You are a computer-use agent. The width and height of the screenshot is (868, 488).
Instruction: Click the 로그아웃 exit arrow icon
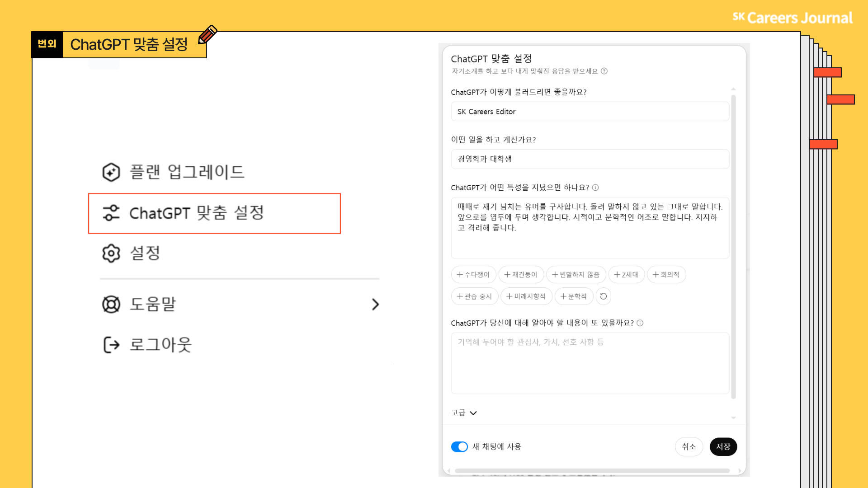pyautogui.click(x=111, y=345)
